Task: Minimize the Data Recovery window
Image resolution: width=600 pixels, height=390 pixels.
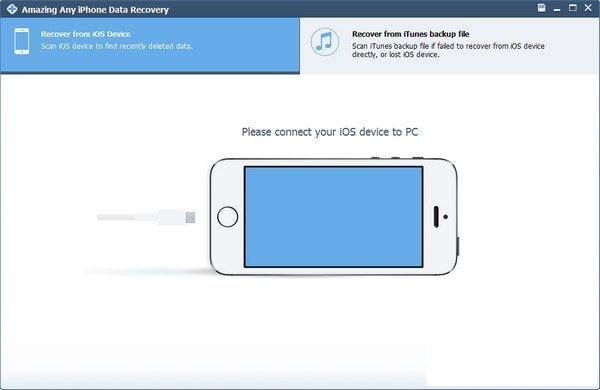Action: [x=557, y=9]
